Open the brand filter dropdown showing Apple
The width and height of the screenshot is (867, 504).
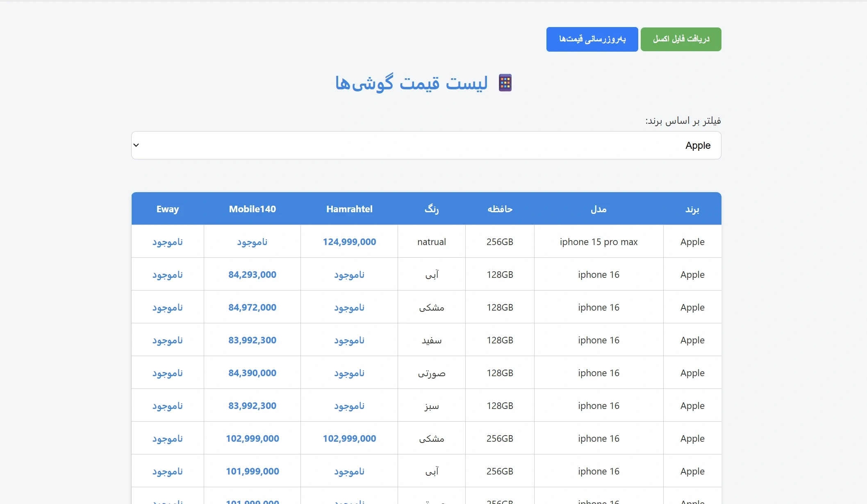[x=426, y=145]
